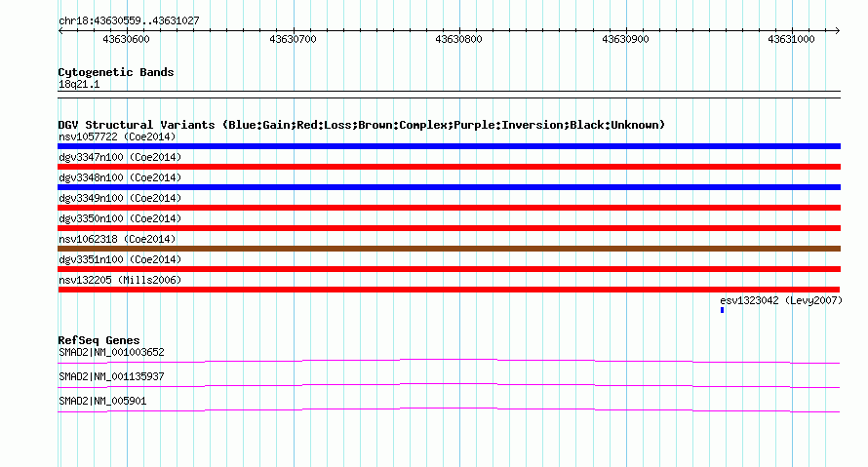The image size is (868, 467).
Task: Click the chr18:43630559..43631027 region label
Action: coord(129,20)
